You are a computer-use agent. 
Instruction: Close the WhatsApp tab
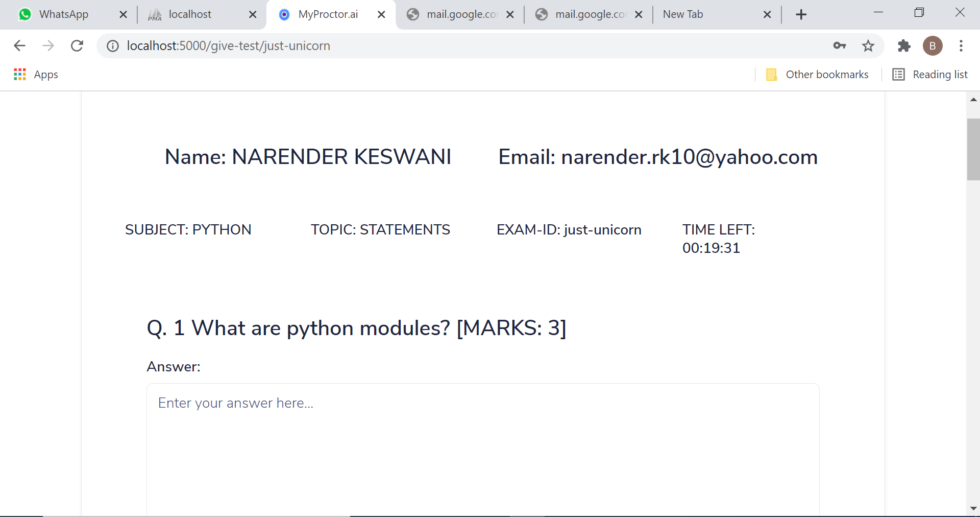pyautogui.click(x=123, y=15)
